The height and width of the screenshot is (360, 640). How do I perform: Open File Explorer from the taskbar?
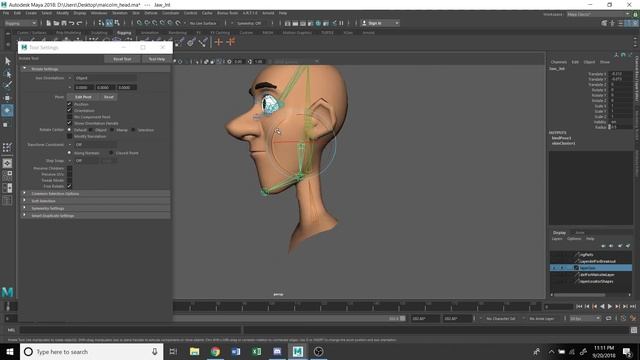(195, 351)
